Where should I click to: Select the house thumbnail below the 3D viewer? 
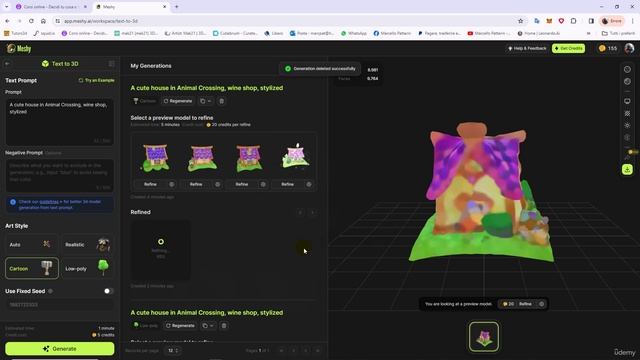pos(484,337)
